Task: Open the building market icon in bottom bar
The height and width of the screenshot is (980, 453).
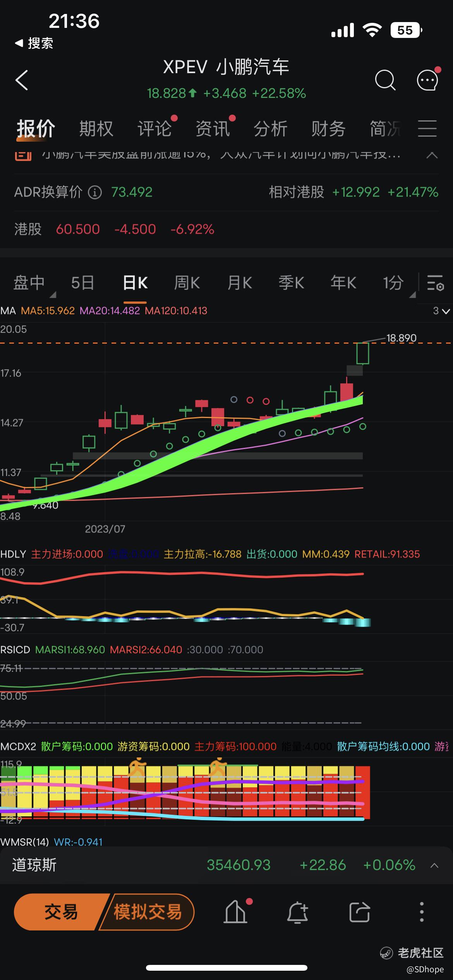Action: pos(236,912)
